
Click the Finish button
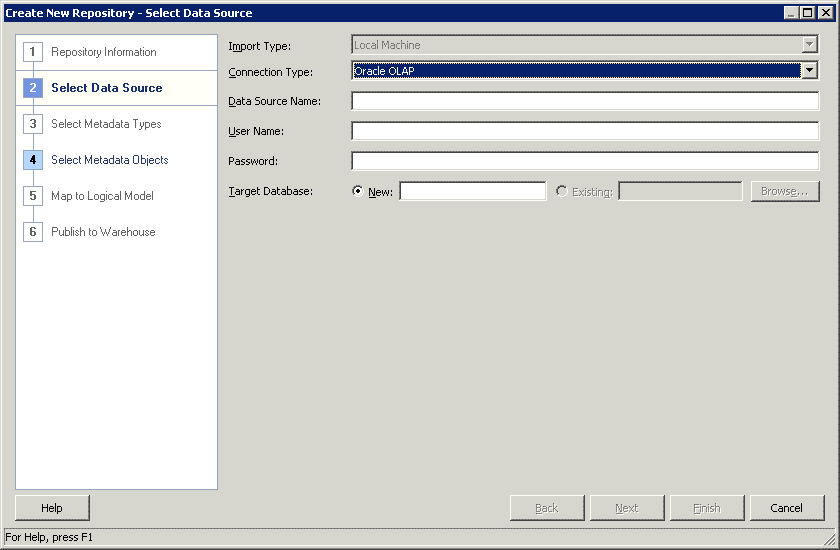pyautogui.click(x=707, y=508)
